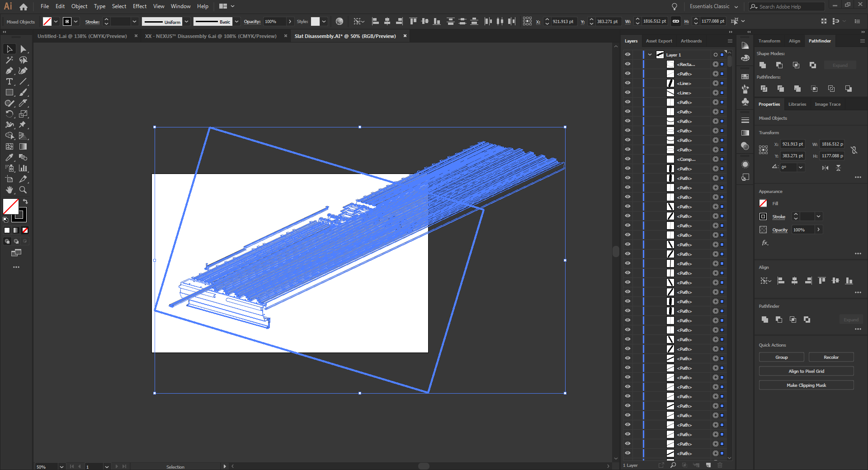
Task: Select the Direct Selection tool
Action: pyautogui.click(x=23, y=49)
